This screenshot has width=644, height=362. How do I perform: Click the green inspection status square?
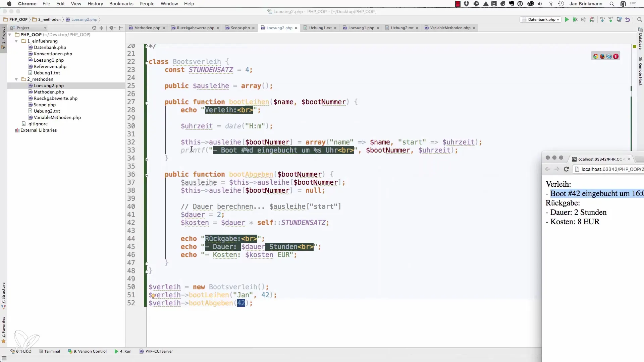635,47
